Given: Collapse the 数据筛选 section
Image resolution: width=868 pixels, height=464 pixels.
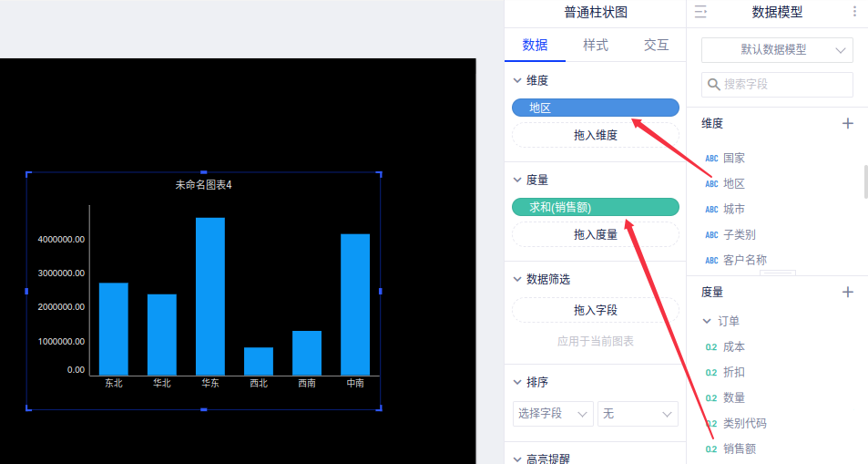Looking at the screenshot, I should coord(517,279).
